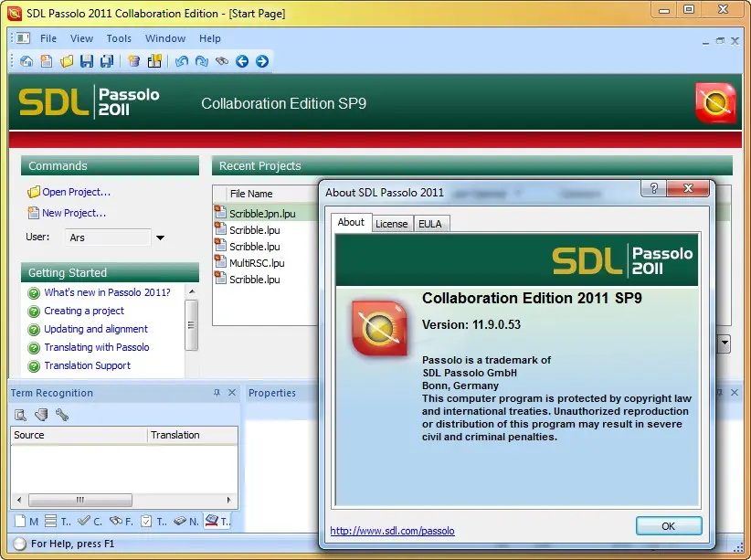Click the blue Back arrow toolbar icon
The height and width of the screenshot is (560, 751).
(x=242, y=61)
